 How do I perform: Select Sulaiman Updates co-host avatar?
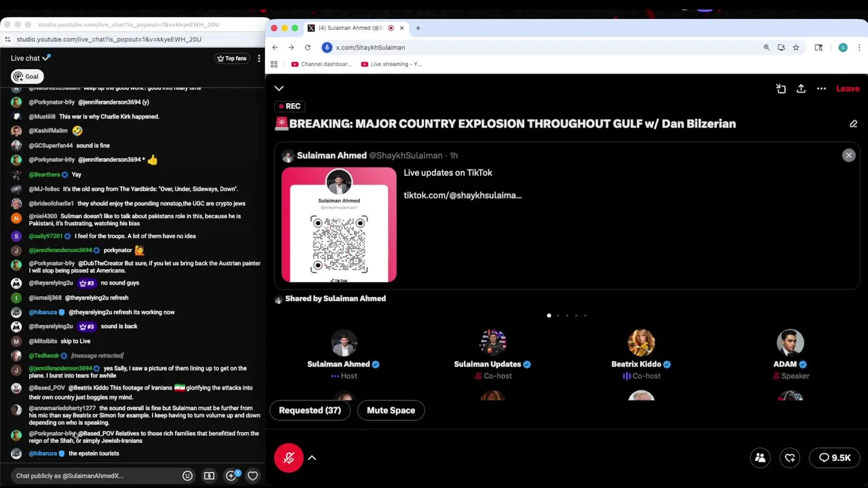click(492, 342)
